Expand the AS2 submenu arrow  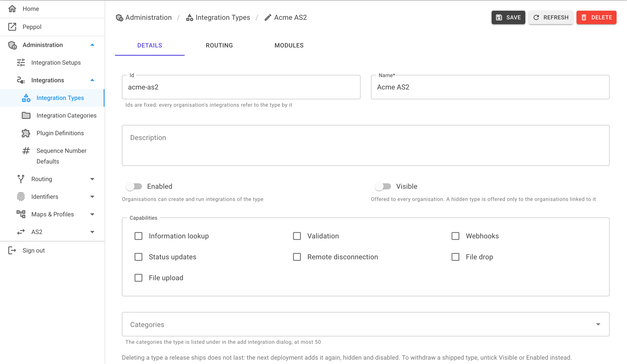92,232
